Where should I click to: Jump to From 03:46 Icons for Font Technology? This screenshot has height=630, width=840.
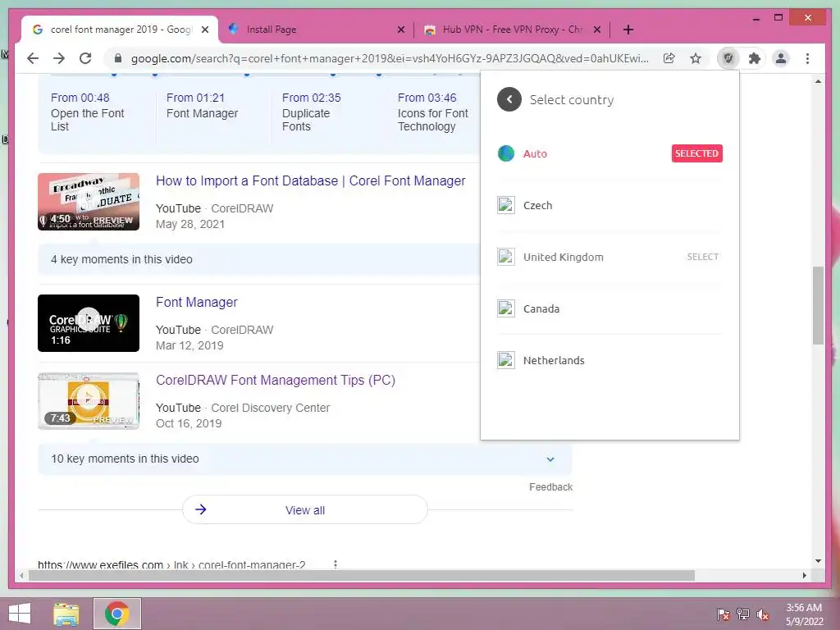pyautogui.click(x=433, y=112)
